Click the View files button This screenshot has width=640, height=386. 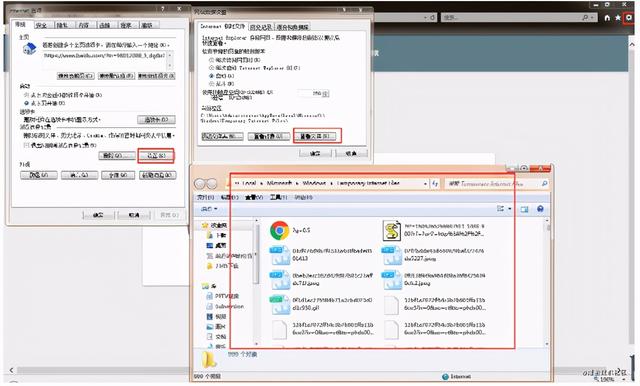[317, 136]
